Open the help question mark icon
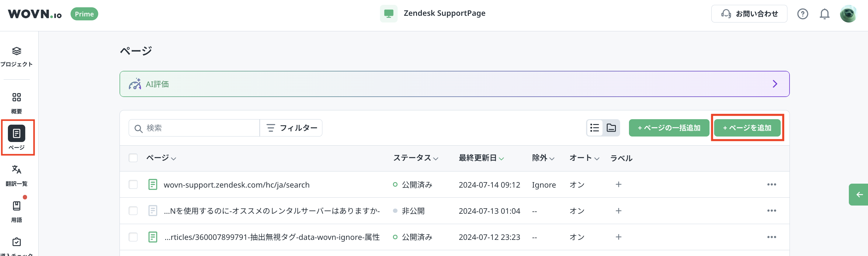Viewport: 868px width, 256px height. point(802,14)
